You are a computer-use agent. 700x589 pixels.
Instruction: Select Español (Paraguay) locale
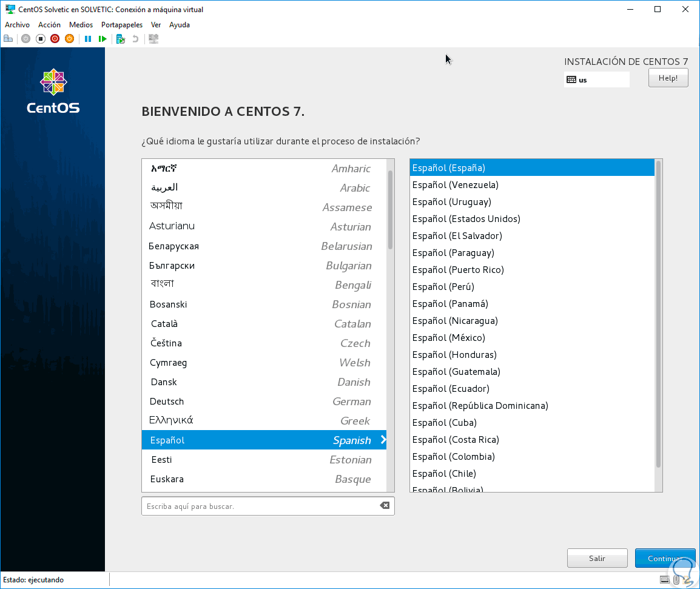532,253
